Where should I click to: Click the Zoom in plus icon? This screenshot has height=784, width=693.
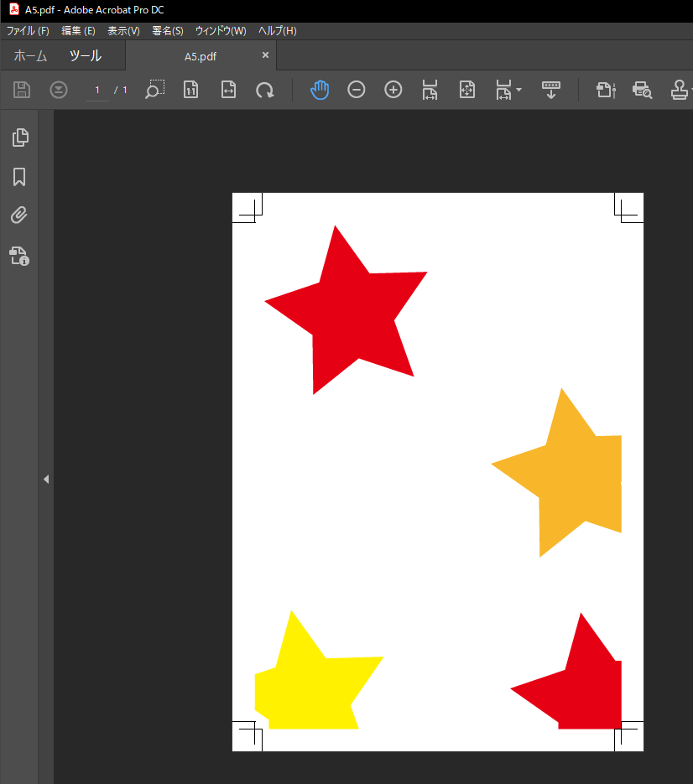393,90
